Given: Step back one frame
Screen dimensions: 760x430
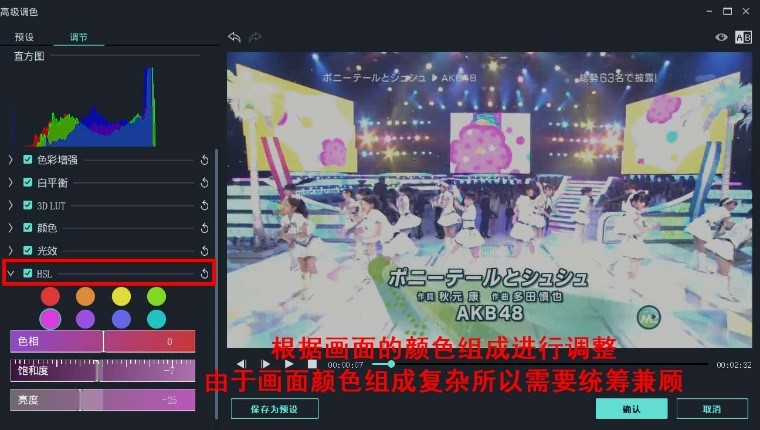Looking at the screenshot, I should coord(241,364).
